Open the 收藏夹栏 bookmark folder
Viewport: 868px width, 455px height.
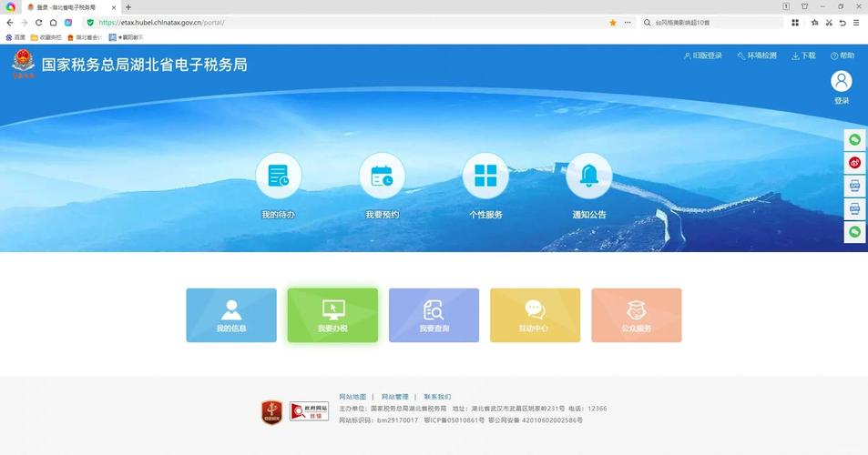(46, 37)
